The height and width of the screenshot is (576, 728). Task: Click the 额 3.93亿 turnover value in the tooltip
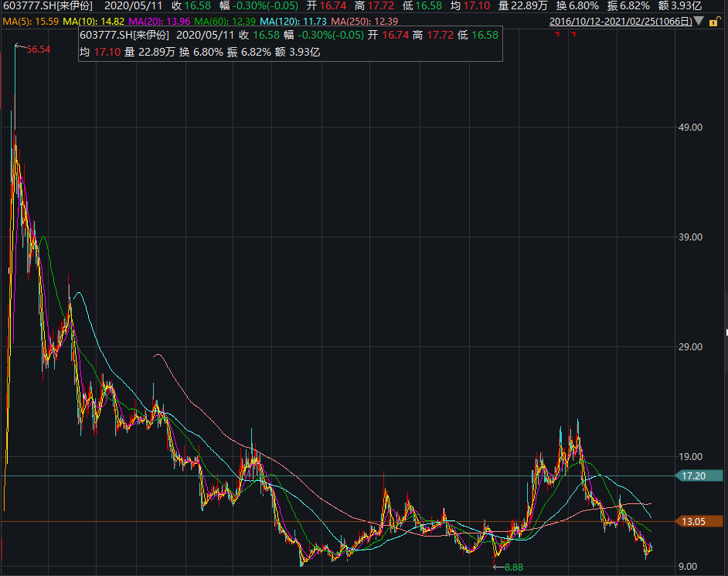pyautogui.click(x=298, y=52)
